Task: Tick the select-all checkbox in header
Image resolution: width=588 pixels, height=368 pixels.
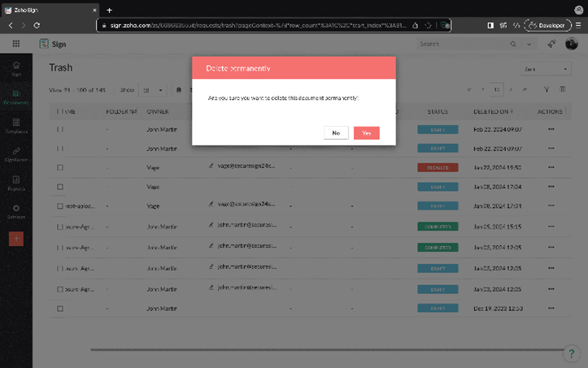Action: [59, 111]
